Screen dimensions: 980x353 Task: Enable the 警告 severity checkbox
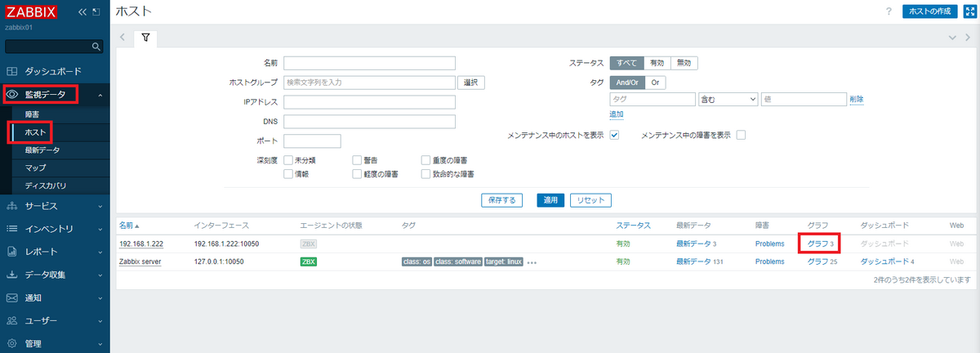point(358,160)
